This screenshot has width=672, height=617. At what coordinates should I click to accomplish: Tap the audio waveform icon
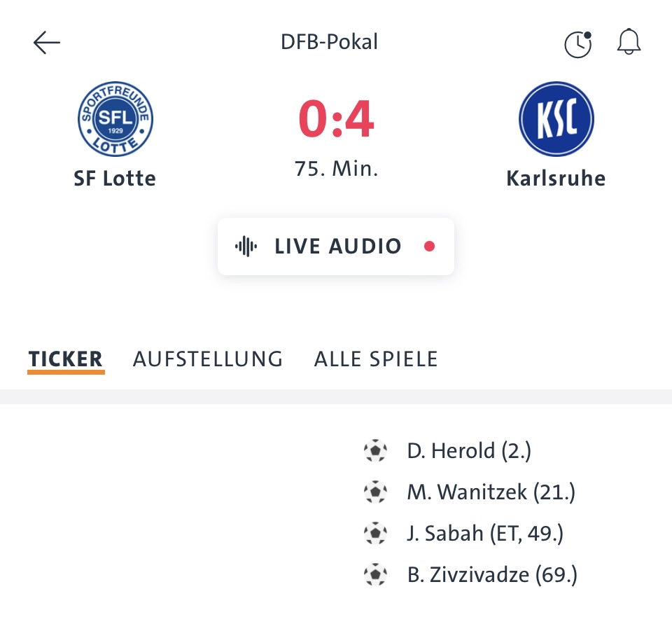click(x=246, y=246)
